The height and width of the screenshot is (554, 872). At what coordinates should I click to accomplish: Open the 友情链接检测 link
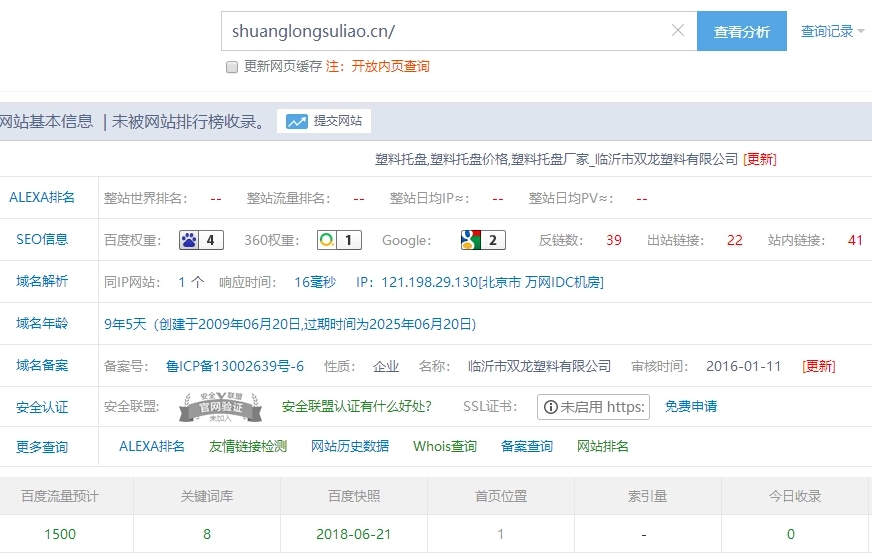pos(248,446)
